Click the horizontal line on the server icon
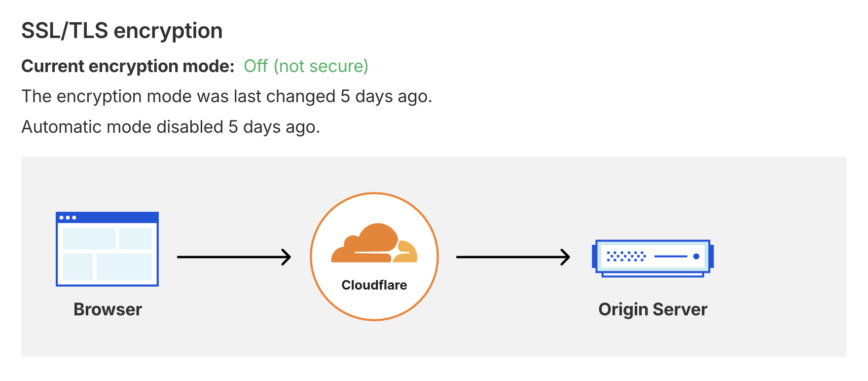Image resolution: width=868 pixels, height=381 pixels. coord(671,256)
